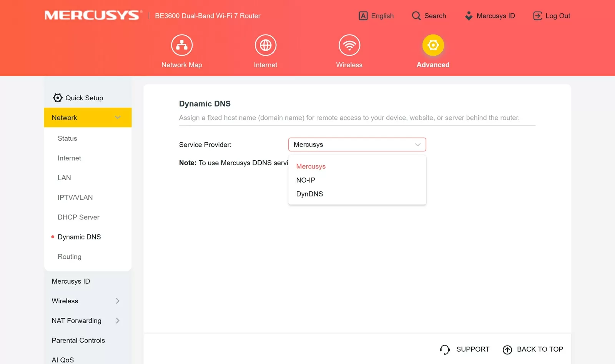This screenshot has width=615, height=364.
Task: Open the Wireless Wi-Fi icon
Action: [x=349, y=45]
